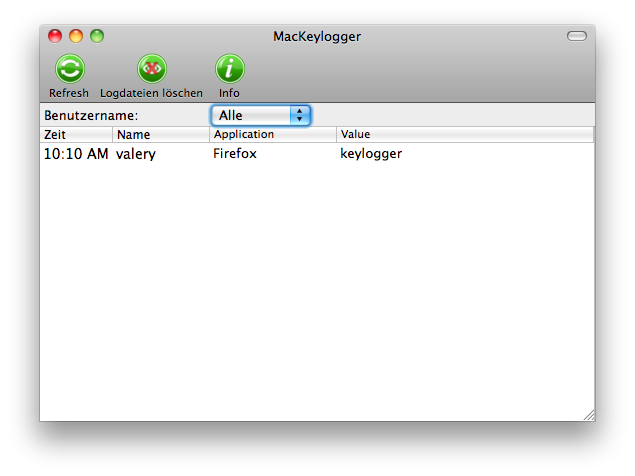Zoom the window with the green button
635x476 pixels.
(97, 36)
